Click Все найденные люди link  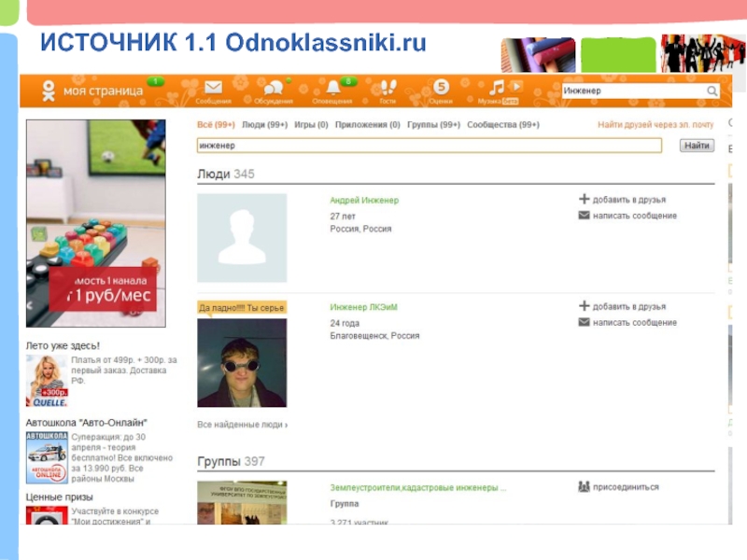[x=243, y=425]
